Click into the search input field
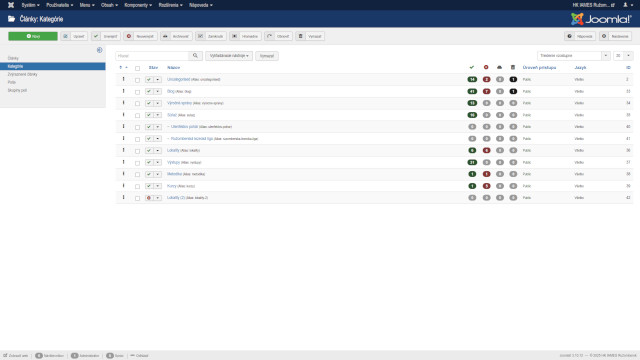 coord(152,56)
